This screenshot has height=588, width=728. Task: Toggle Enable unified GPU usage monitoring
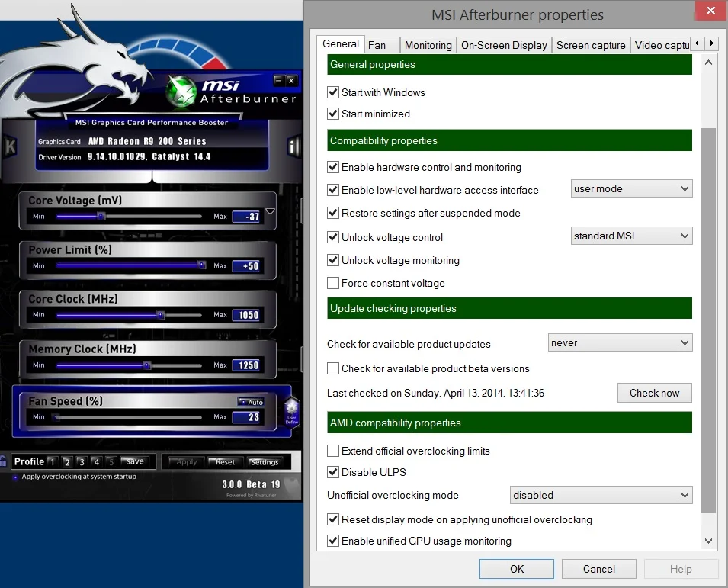[333, 541]
